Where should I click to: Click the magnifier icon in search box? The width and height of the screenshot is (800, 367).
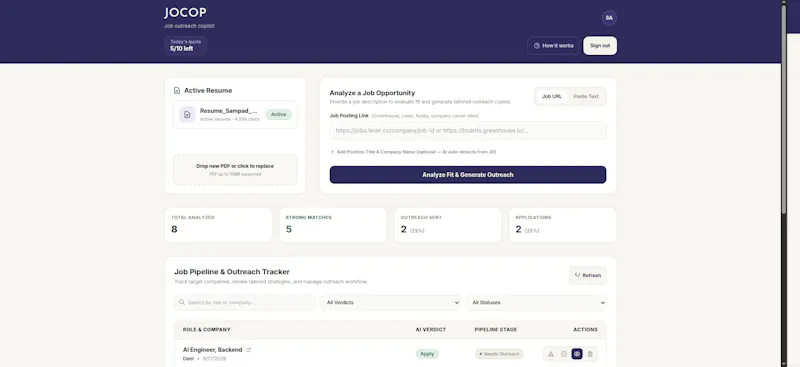pyautogui.click(x=182, y=303)
